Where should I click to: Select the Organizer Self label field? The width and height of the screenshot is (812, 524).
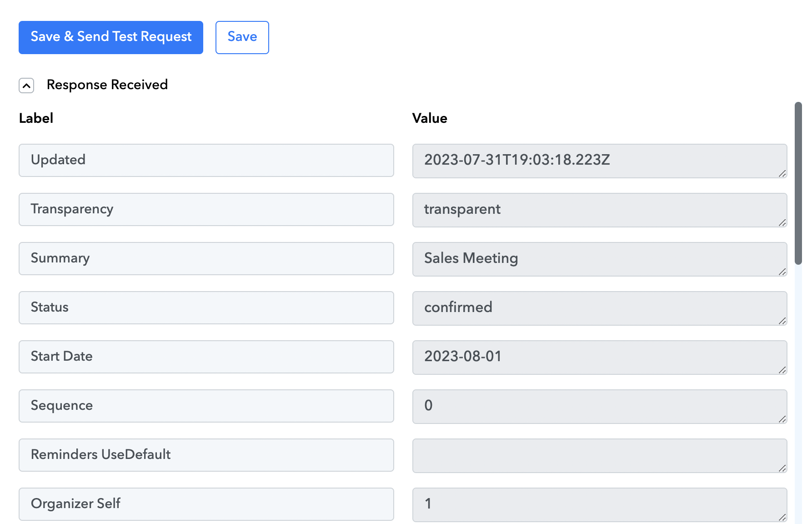(206, 504)
